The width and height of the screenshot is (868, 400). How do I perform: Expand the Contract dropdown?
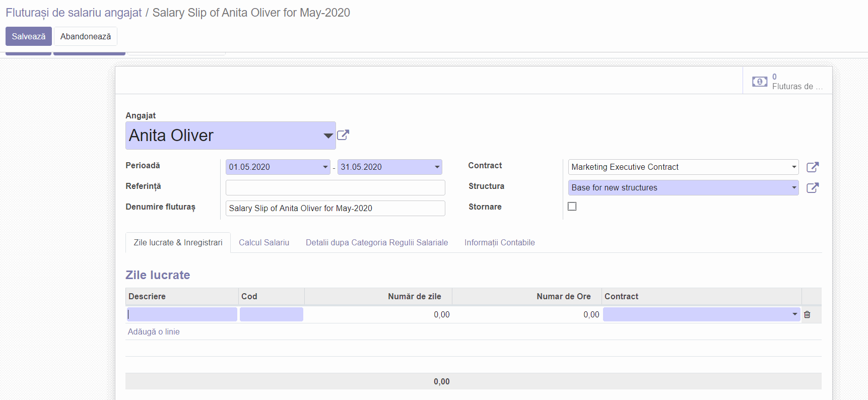click(x=794, y=167)
